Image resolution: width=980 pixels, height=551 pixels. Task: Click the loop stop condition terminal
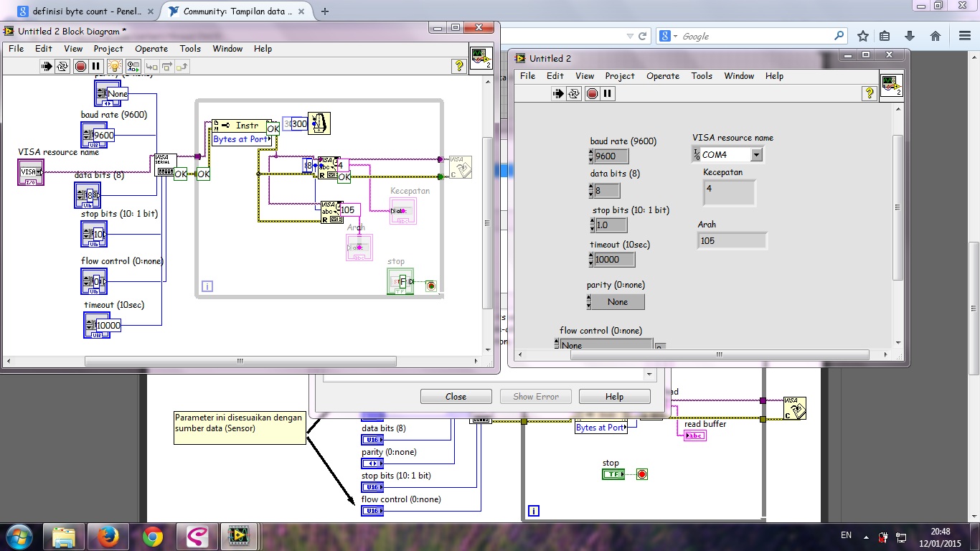pos(430,286)
